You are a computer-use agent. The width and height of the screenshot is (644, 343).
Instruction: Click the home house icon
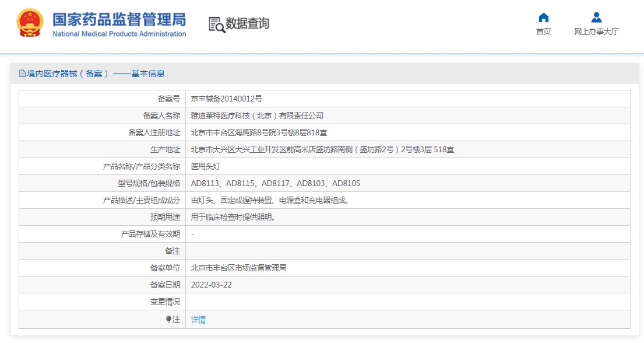click(543, 17)
